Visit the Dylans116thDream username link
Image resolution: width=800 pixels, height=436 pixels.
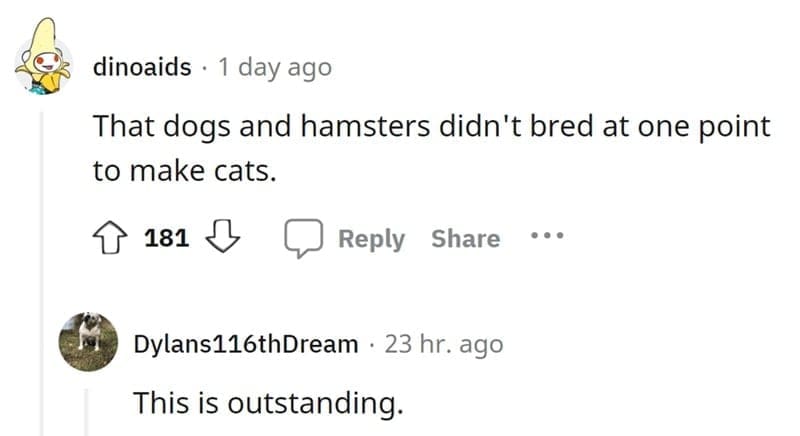pyautogui.click(x=246, y=345)
